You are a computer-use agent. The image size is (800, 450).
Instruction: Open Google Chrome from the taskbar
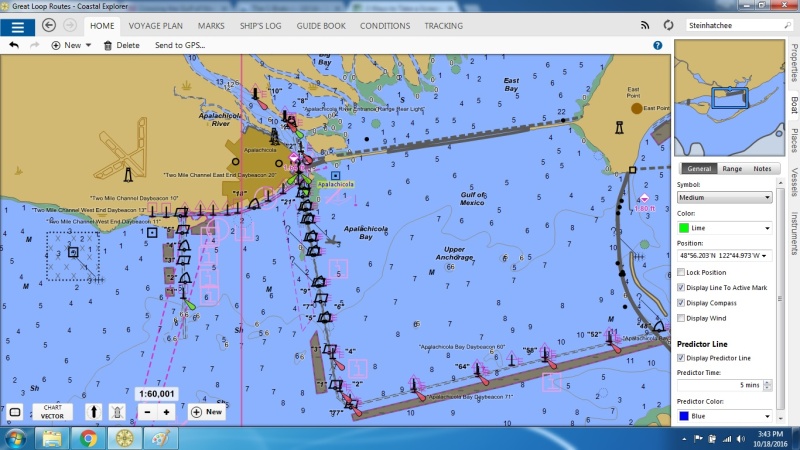tap(88, 438)
